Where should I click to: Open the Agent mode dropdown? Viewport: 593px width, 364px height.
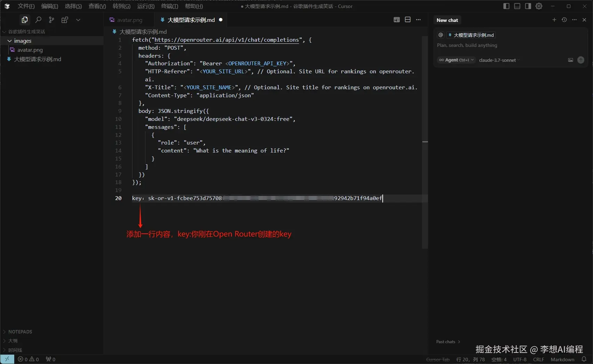(x=456, y=60)
